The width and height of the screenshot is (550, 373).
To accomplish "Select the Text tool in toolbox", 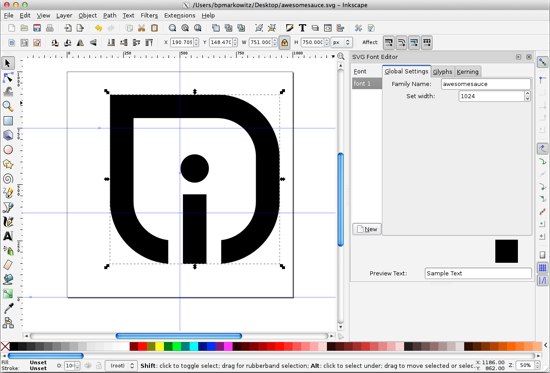I will [8, 236].
